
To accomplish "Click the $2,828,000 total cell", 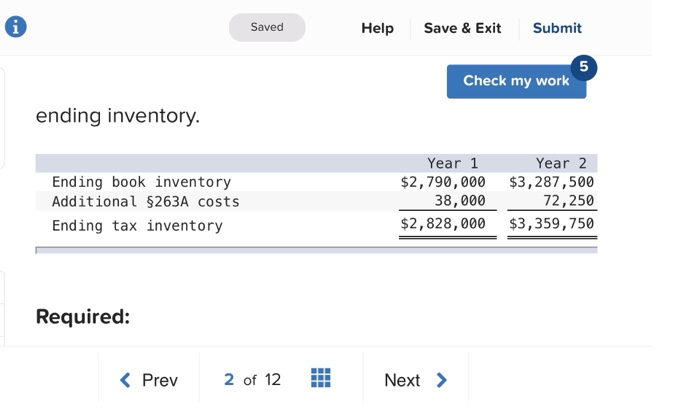I will (x=443, y=223).
